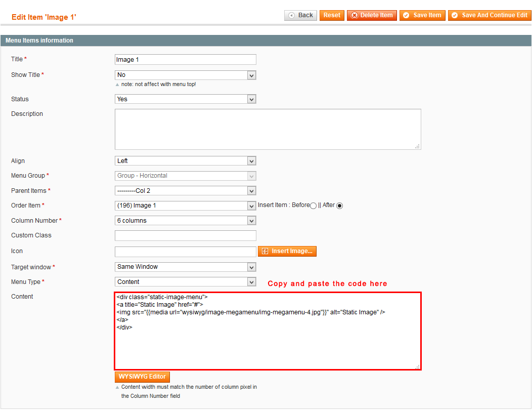Screen dimensions: 532x410
Task: Click the Menu Items information header
Action: [x=266, y=40]
